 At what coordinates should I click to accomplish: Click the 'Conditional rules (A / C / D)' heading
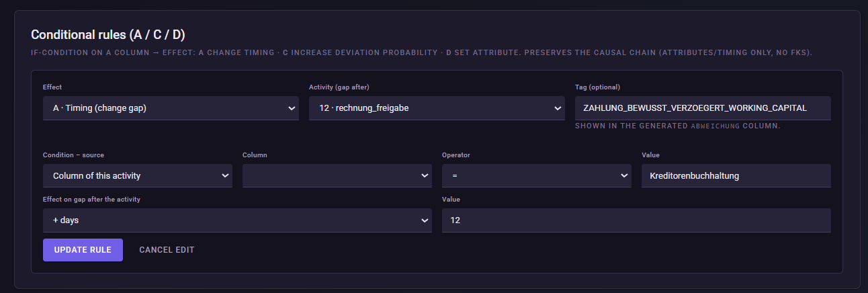[x=108, y=34]
